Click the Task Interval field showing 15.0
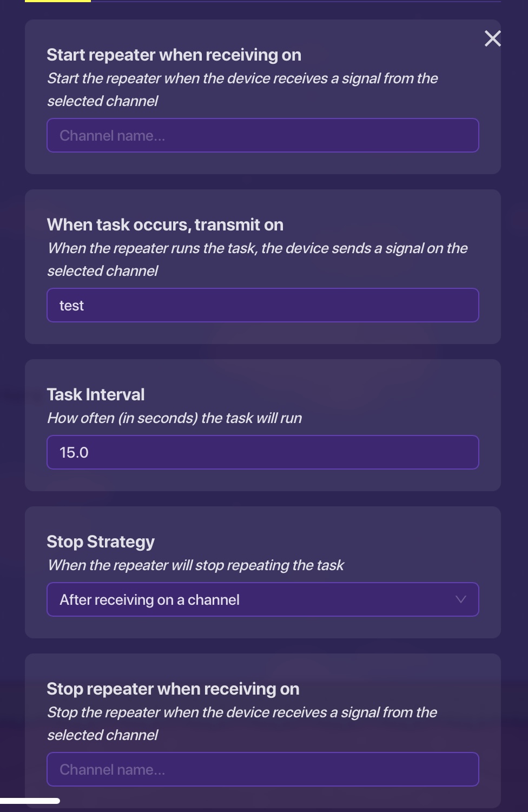Screen dimensions: 528x812 262,452
